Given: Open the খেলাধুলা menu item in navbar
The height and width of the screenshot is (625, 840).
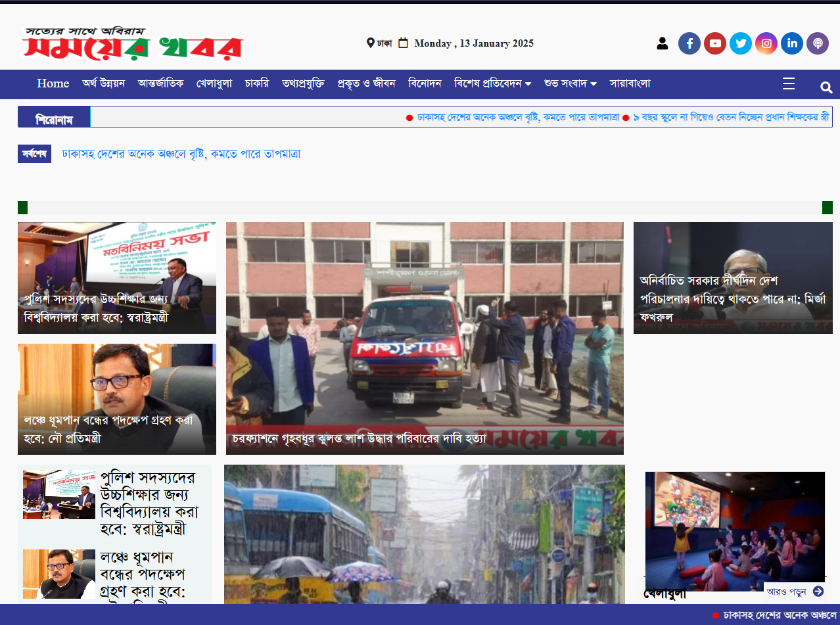Looking at the screenshot, I should click(214, 83).
